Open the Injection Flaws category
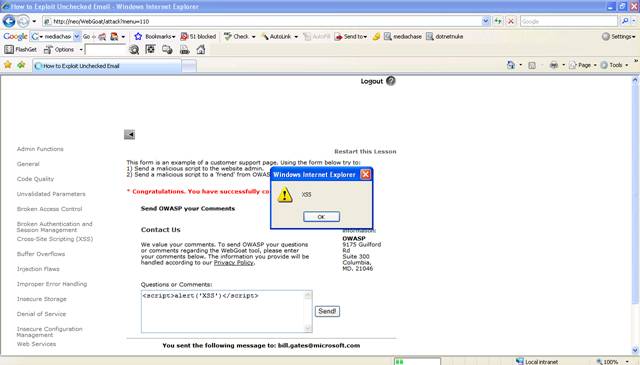The height and width of the screenshot is (365, 640). 38,269
